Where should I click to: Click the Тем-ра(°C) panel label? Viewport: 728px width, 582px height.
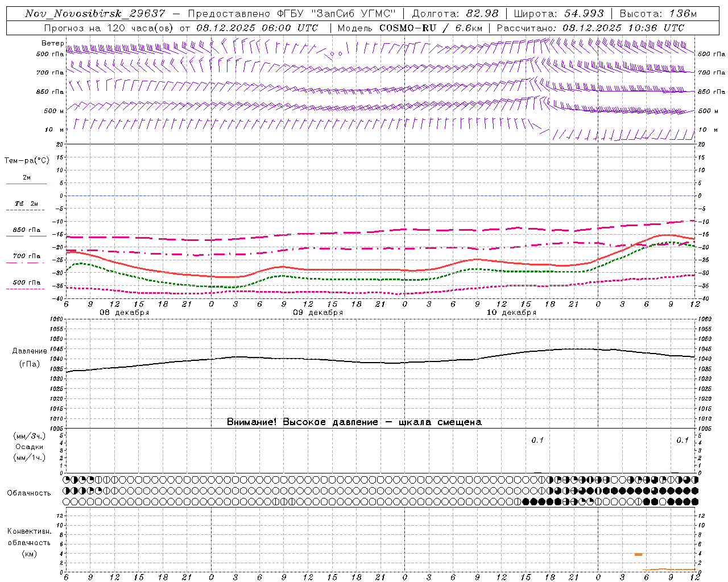point(27,161)
